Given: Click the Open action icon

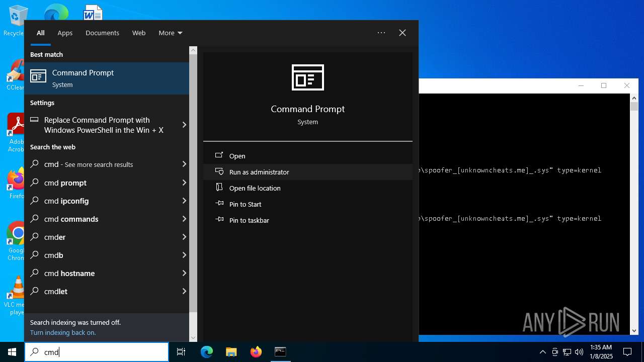Looking at the screenshot, I should [x=219, y=156].
